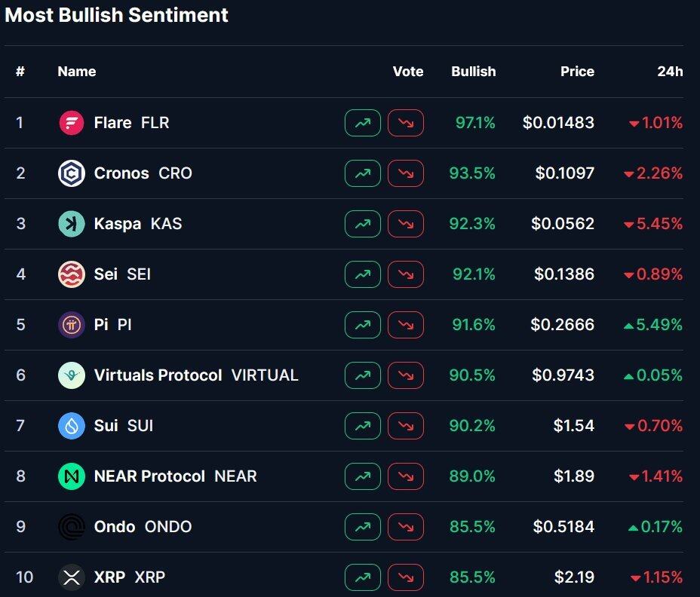Image resolution: width=700 pixels, height=597 pixels.
Task: Open the Virtuals Protocol coin page
Action: [x=158, y=375]
